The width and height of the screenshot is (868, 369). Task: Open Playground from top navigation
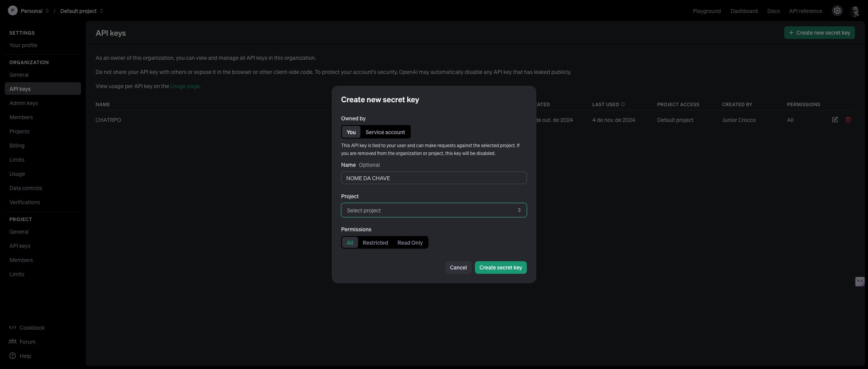(707, 11)
